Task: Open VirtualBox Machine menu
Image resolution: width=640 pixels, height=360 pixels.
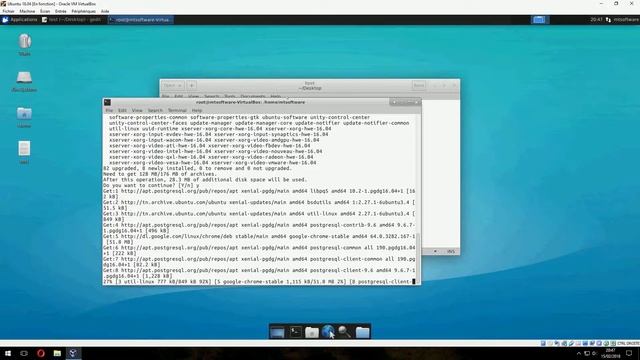Action: coord(27,11)
